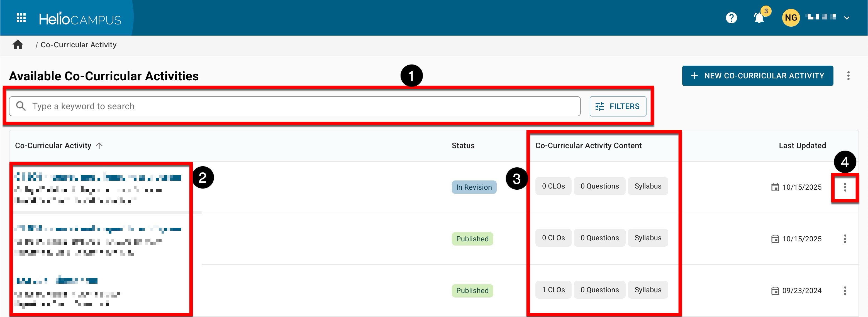The width and height of the screenshot is (868, 317).
Task: Click the Last Updated column header
Action: point(802,146)
